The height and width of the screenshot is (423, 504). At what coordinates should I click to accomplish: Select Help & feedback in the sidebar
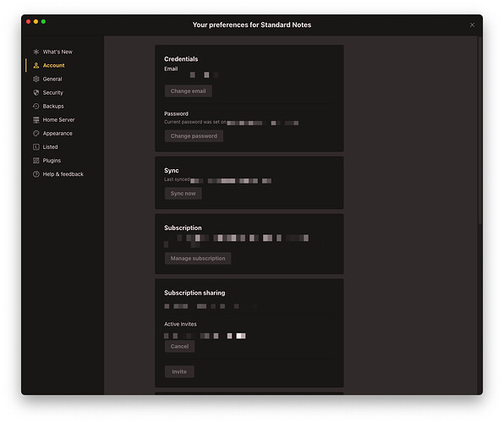point(63,174)
